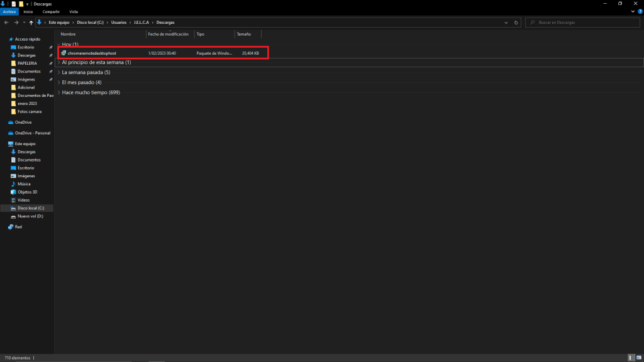This screenshot has width=644, height=362.
Task: Switch to large icons view in status bar
Action: pyautogui.click(x=638, y=358)
